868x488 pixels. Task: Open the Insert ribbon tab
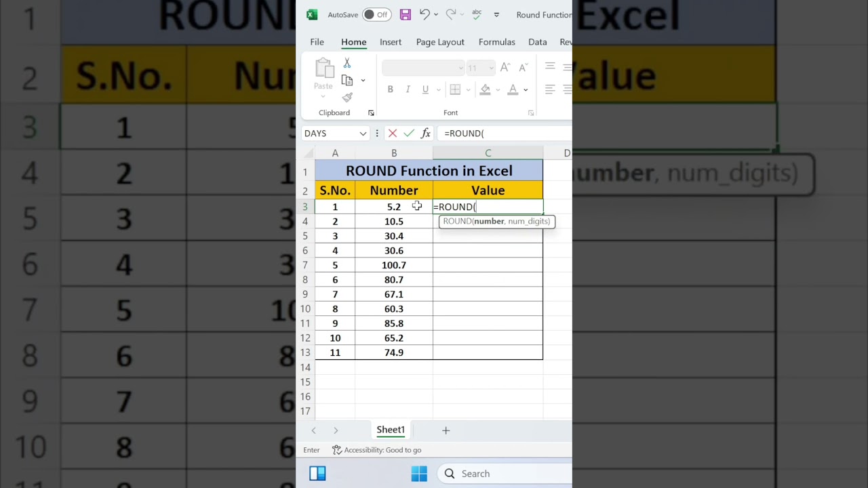coord(390,41)
